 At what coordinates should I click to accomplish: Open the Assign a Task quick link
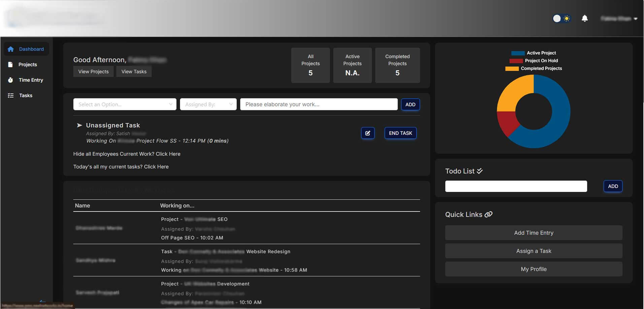(534, 251)
